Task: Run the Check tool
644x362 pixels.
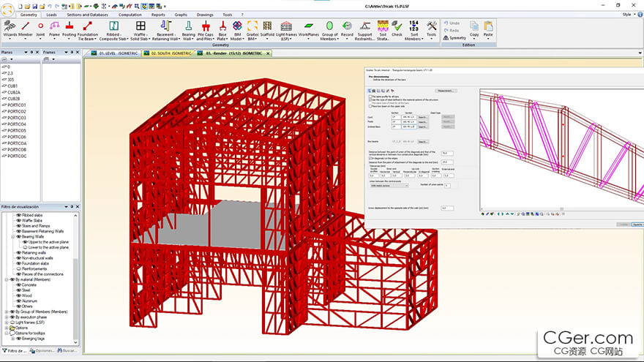Action: [397, 29]
